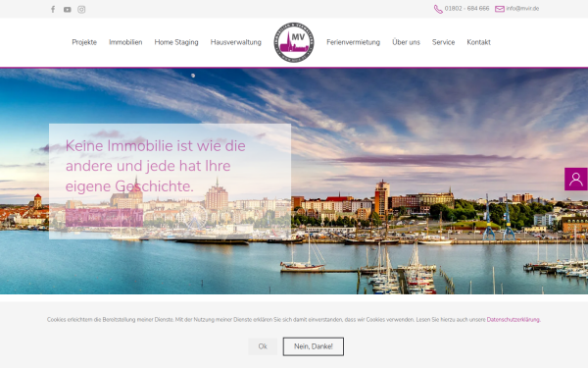Viewport: 588px width, 368px height.
Task: Click the email envelope icon
Action: pos(500,9)
